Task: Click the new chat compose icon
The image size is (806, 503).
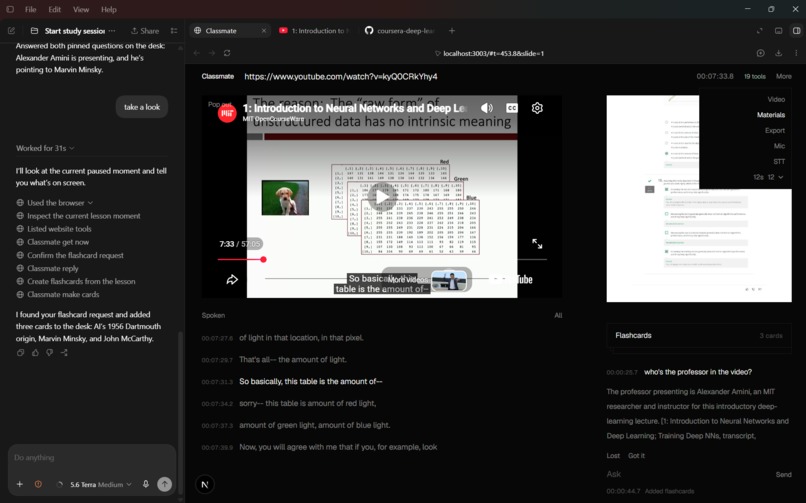Action: point(11,31)
